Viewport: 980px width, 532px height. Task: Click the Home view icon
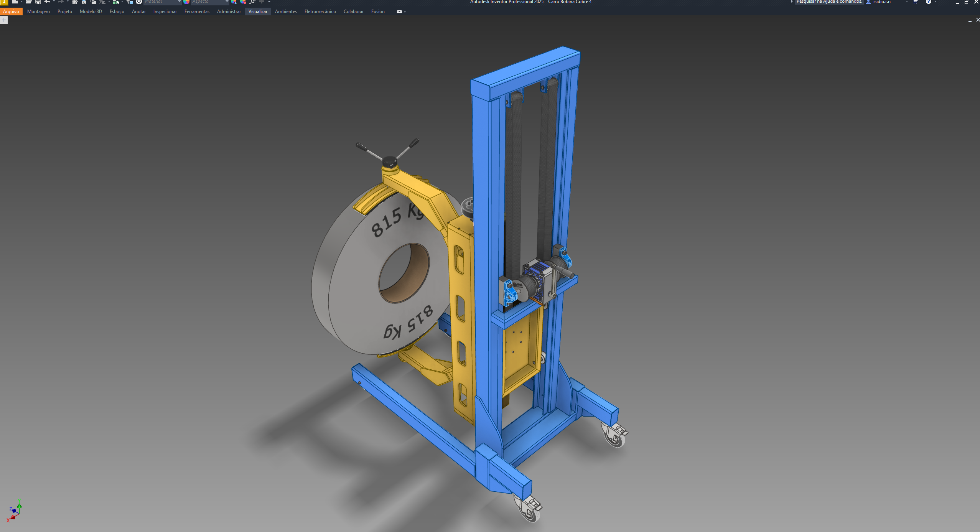coord(75,2)
